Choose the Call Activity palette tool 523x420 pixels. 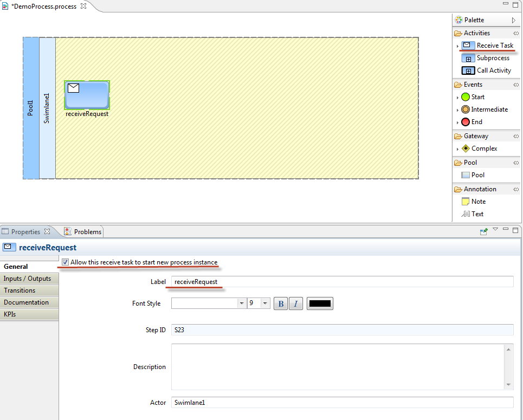coord(487,70)
